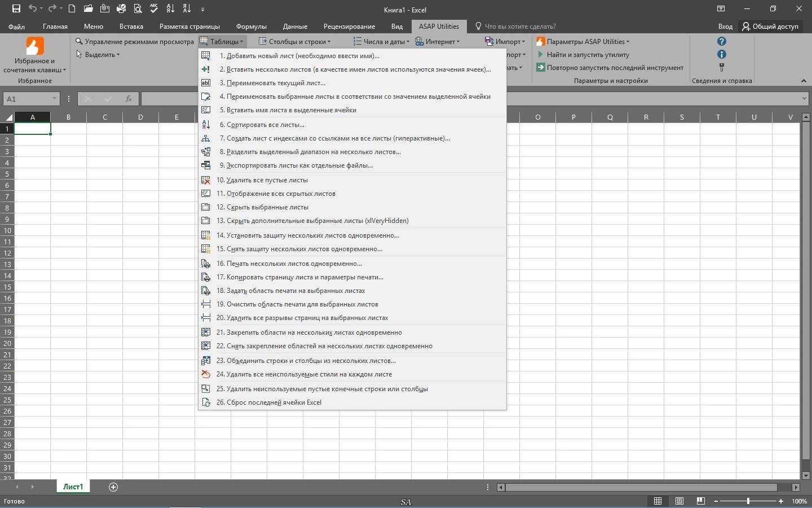Expand the Импорт dropdown
The image size is (812, 508).
click(505, 41)
